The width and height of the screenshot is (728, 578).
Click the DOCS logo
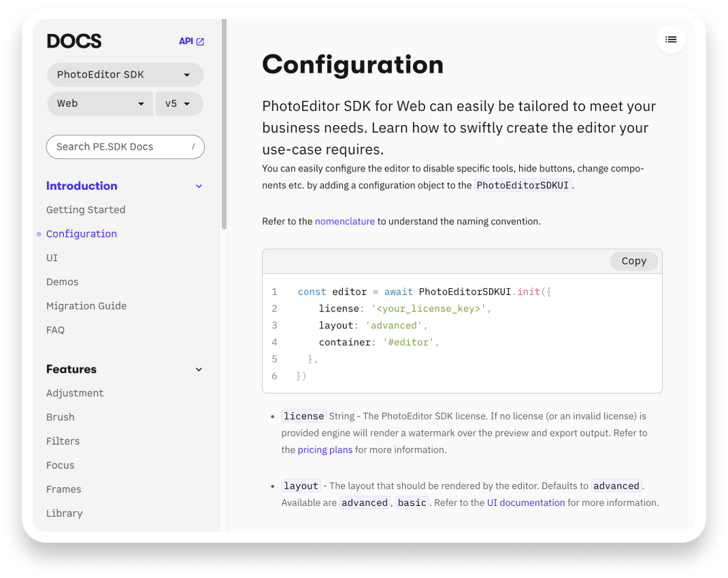point(74,41)
